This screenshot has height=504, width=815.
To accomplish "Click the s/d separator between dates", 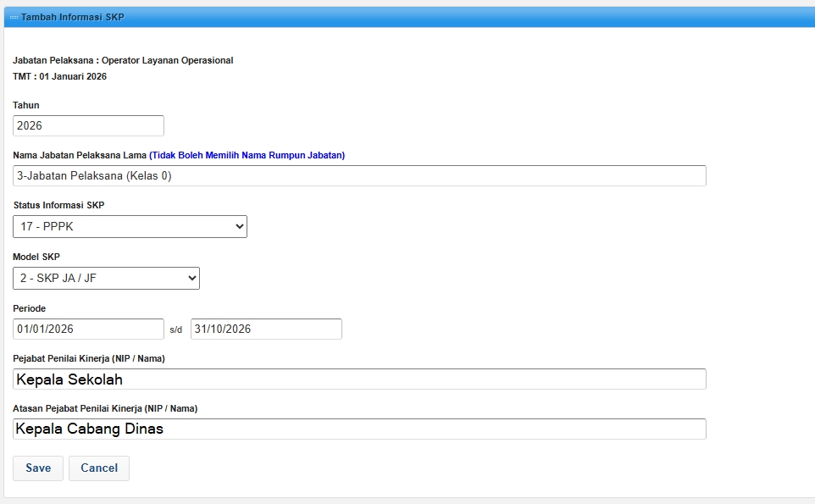I will pyautogui.click(x=176, y=330).
